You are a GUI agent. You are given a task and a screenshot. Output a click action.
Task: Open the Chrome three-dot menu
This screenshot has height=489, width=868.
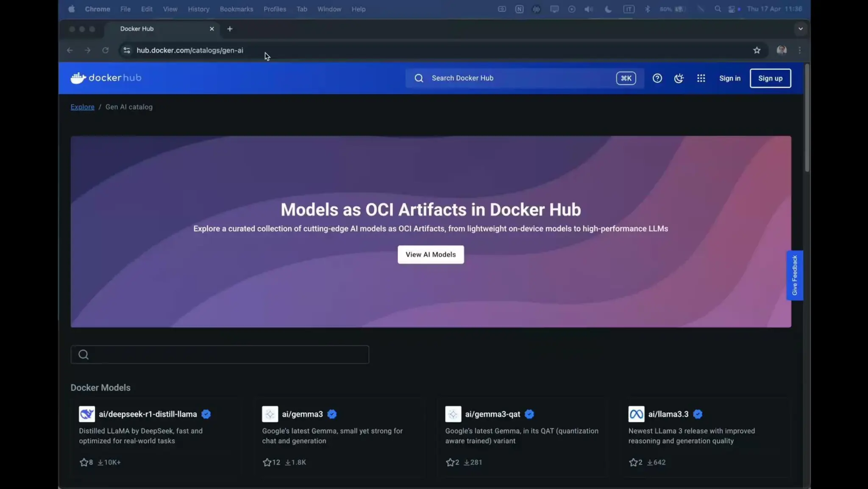click(799, 50)
